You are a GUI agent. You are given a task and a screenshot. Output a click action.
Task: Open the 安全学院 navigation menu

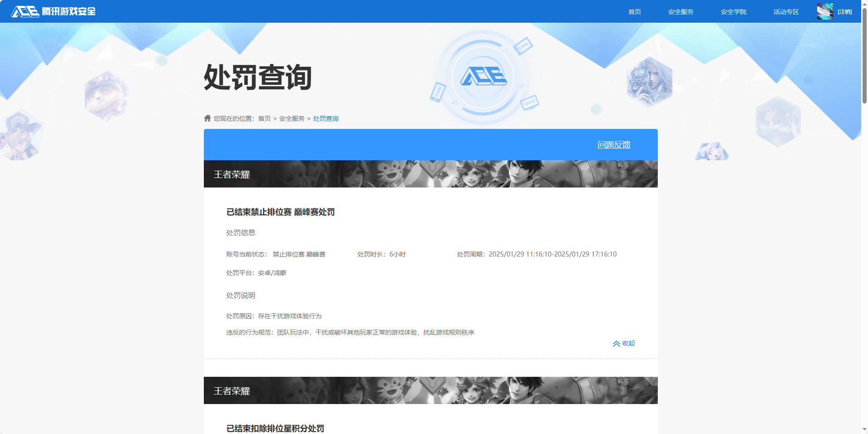coord(733,12)
